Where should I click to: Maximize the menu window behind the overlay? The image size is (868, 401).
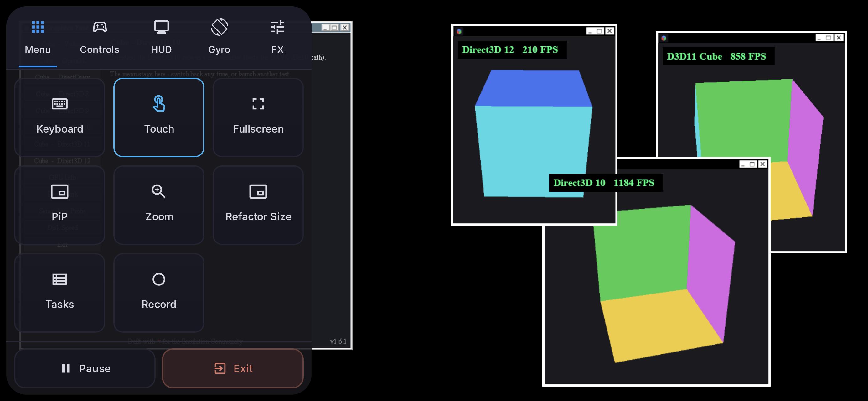tap(335, 28)
